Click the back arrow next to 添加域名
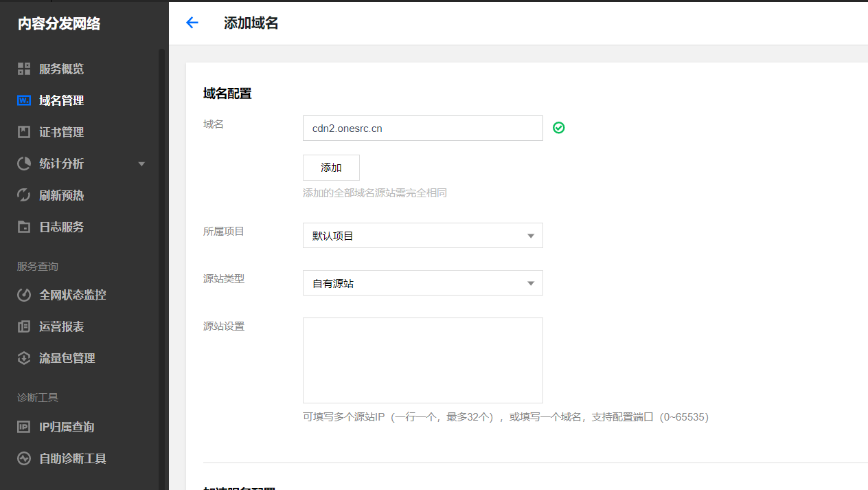 click(192, 23)
